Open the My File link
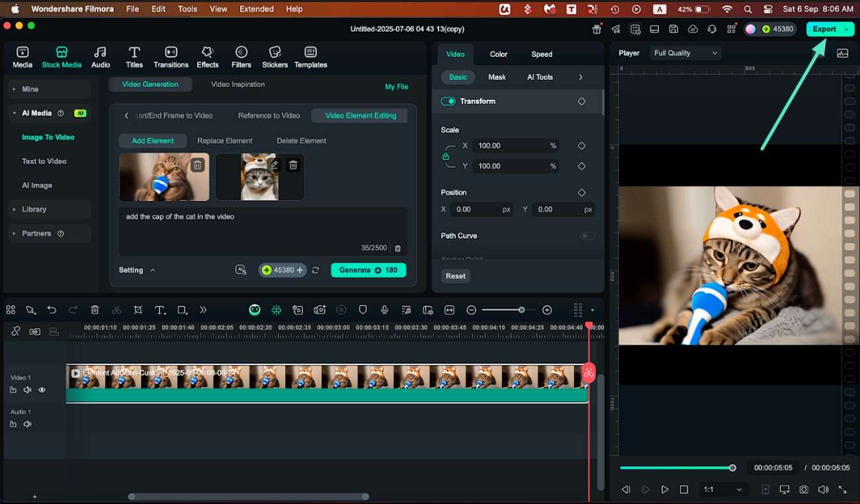 (396, 87)
